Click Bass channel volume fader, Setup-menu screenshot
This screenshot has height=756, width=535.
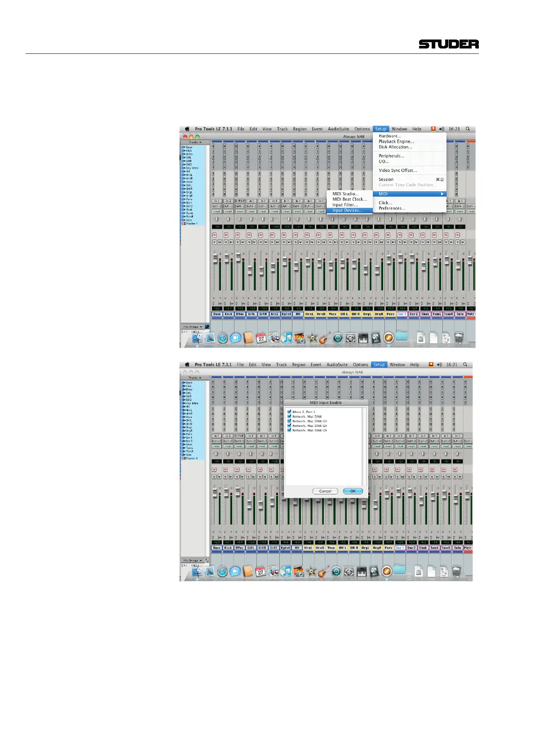(215, 258)
